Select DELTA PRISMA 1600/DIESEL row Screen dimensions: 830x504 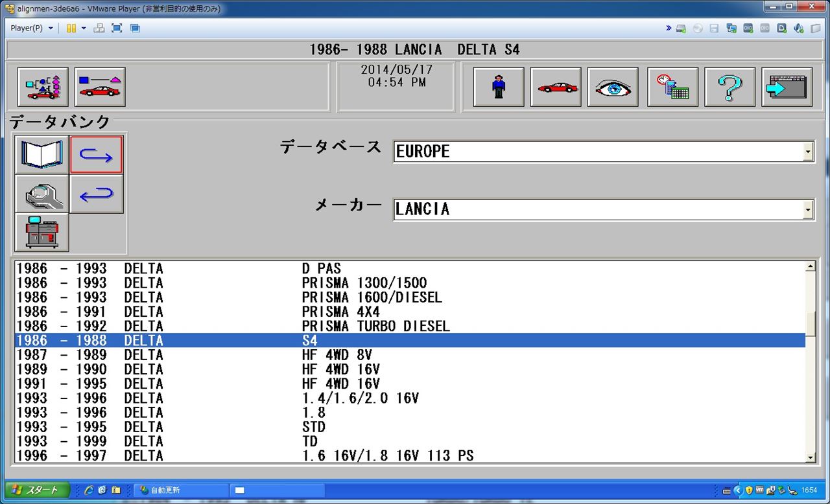click(x=410, y=297)
